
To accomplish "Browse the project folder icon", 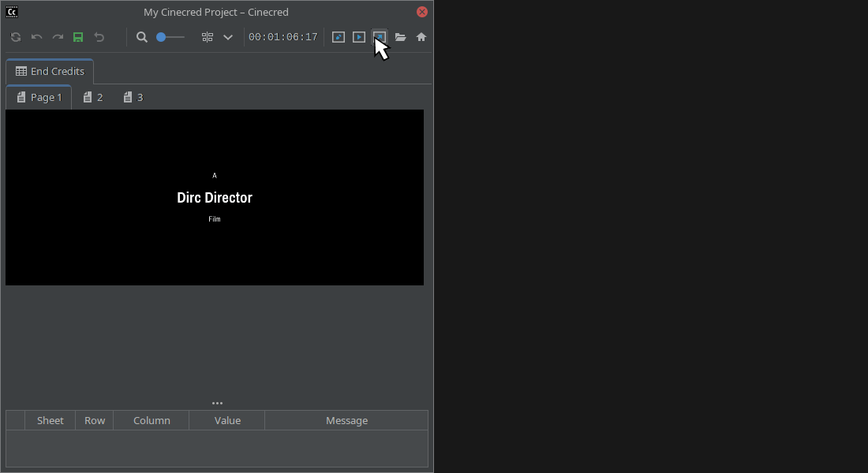I will coord(400,37).
